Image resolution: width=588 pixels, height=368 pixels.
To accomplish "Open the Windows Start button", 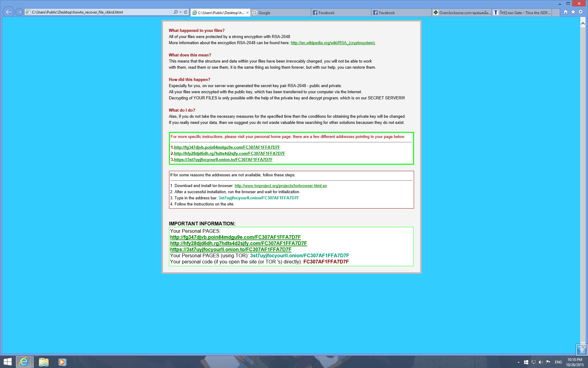I will click(x=7, y=362).
